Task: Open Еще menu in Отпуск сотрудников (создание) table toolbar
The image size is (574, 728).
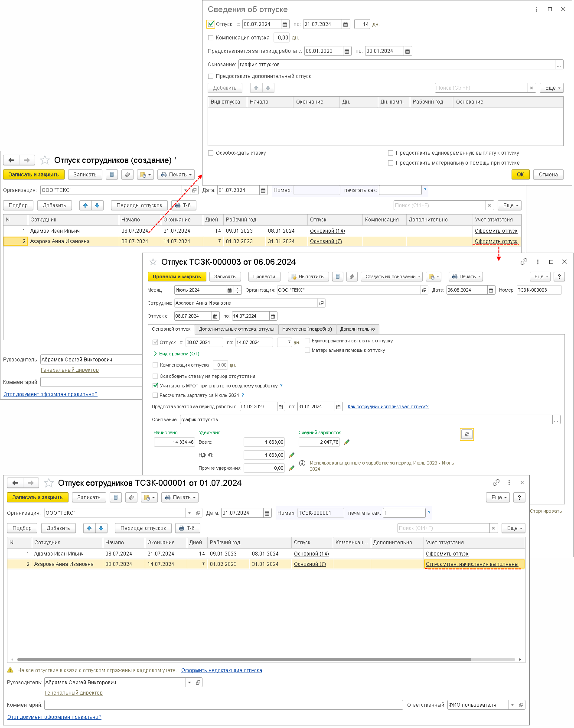Action: pos(509,205)
